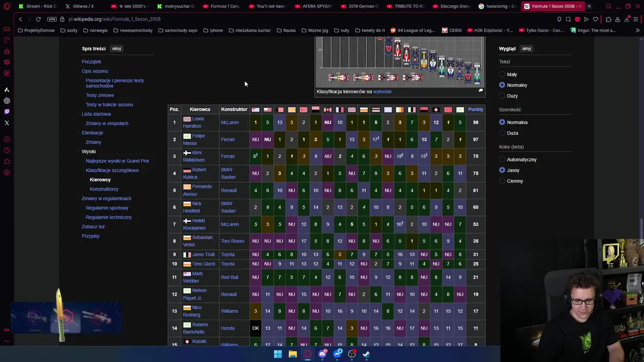The width and height of the screenshot is (644, 362).
Task: Switch to 2019 German G tab
Action: coord(359,7)
